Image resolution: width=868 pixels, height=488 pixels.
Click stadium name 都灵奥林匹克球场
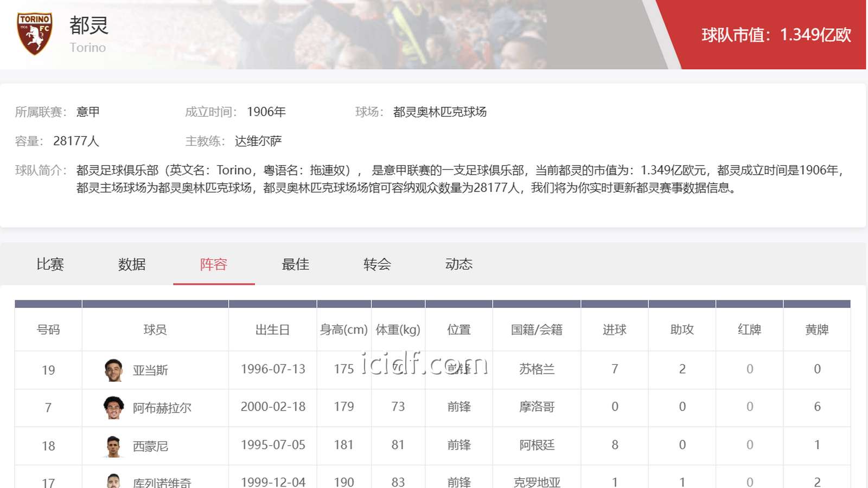pyautogui.click(x=440, y=112)
